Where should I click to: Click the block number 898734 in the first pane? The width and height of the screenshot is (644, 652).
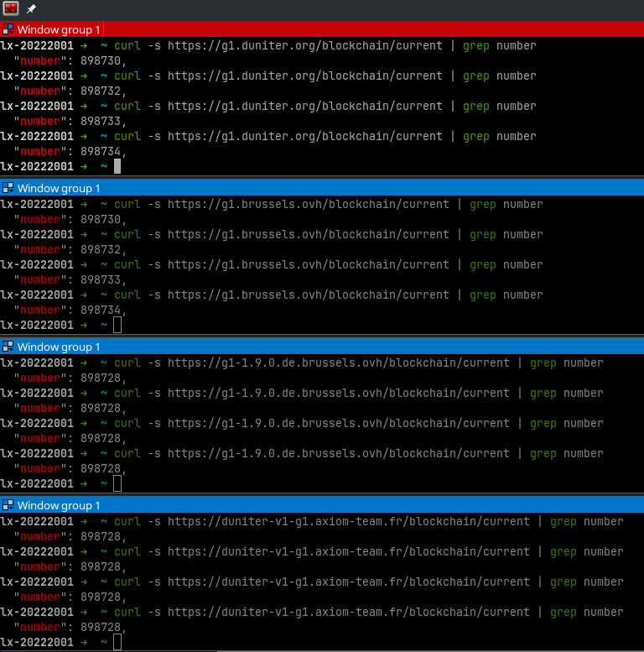click(x=101, y=152)
